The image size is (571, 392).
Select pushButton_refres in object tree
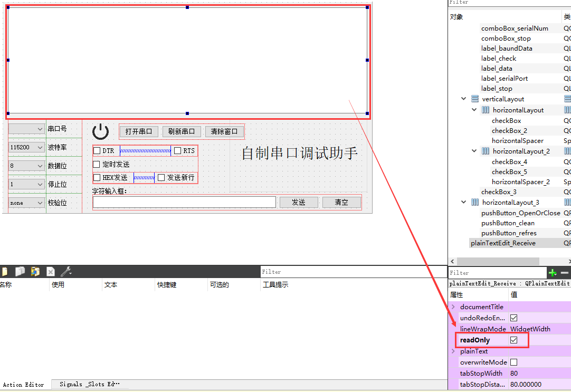click(x=509, y=233)
